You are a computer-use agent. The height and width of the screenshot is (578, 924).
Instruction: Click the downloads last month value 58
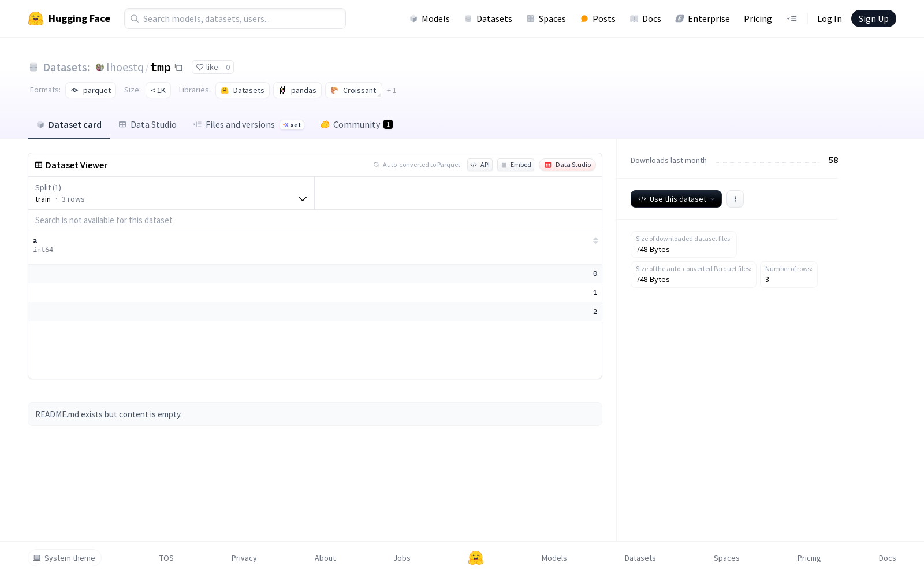coord(833,160)
